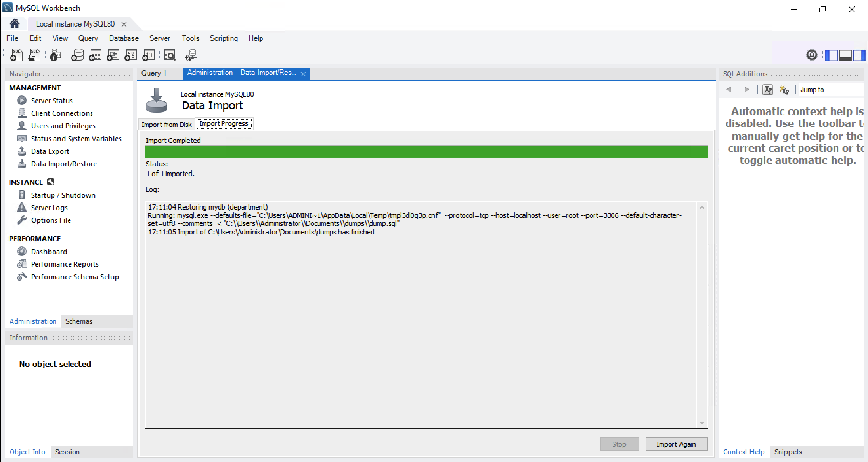Image resolution: width=868 pixels, height=462 pixels.
Task: Create new stored procedure toolbar icon
Action: (x=130, y=55)
